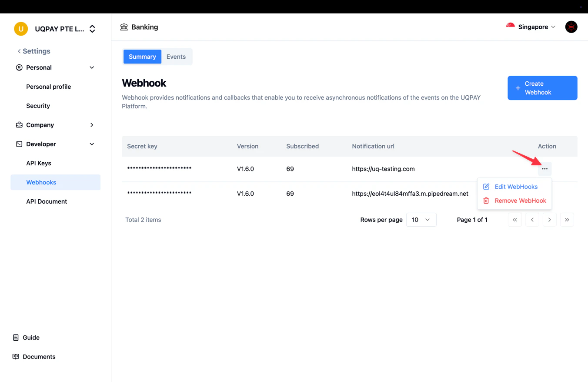The width and height of the screenshot is (588, 382).
Task: Open the user profile avatar
Action: click(571, 27)
